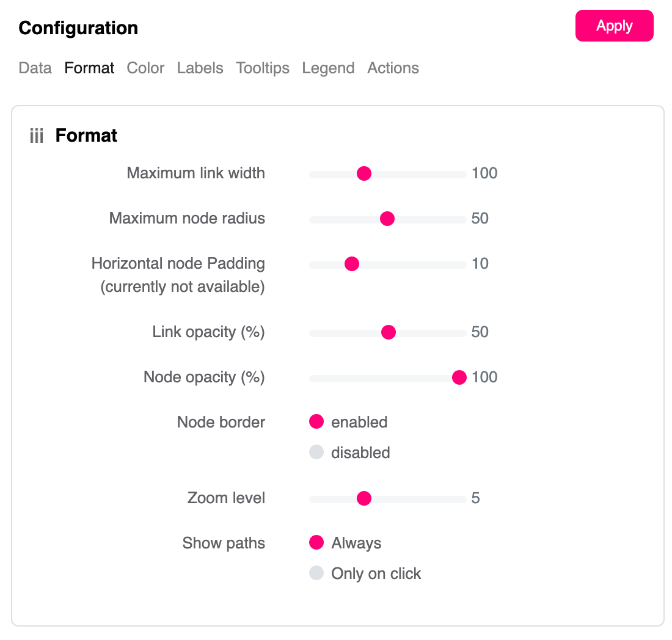Open the Tooltips tab
Screen dimensions: 672x640
263,68
